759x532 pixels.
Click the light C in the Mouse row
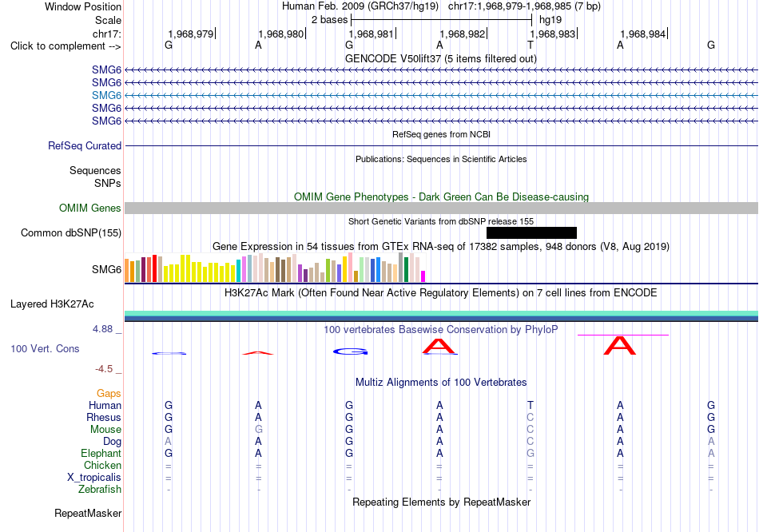530,430
